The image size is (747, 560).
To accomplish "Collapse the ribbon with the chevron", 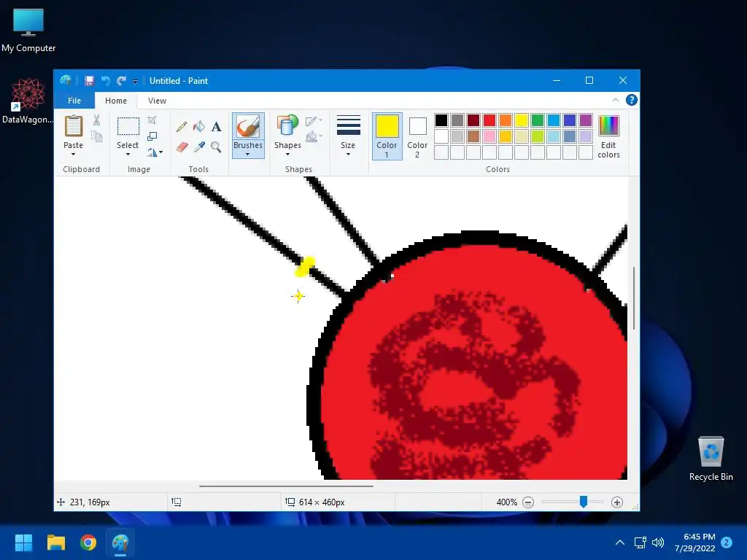I will pyautogui.click(x=616, y=100).
